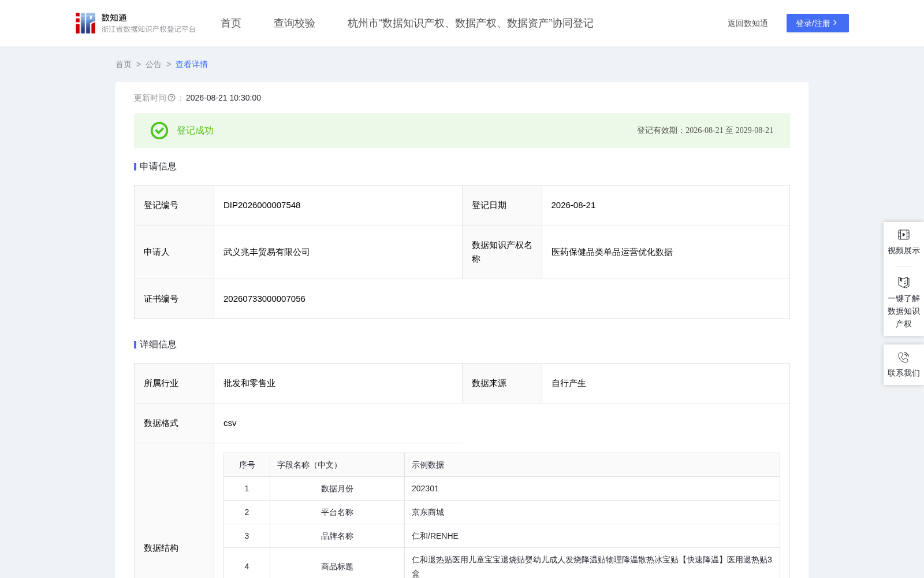Click the 序号 column header
924x578 pixels.
coord(247,465)
